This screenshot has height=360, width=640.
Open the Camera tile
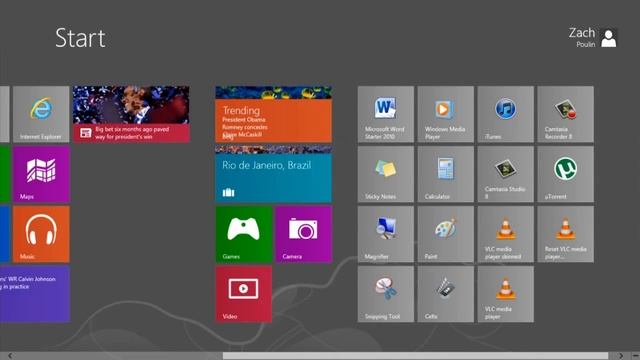click(x=304, y=234)
